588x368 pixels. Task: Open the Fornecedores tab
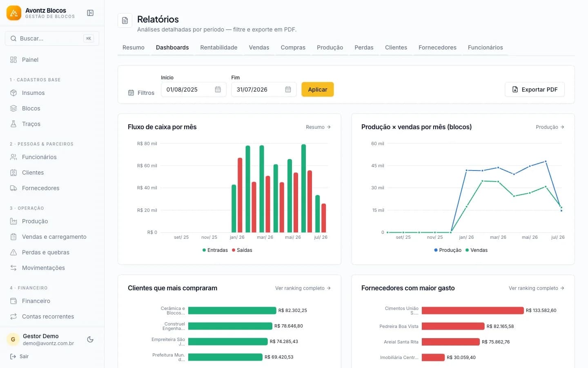pos(437,47)
